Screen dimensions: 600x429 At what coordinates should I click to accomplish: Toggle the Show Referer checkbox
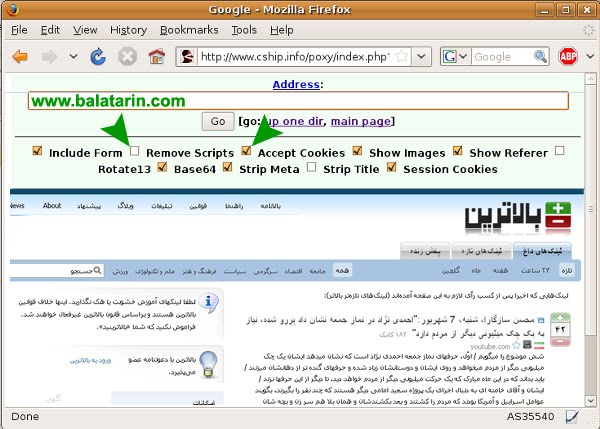458,151
